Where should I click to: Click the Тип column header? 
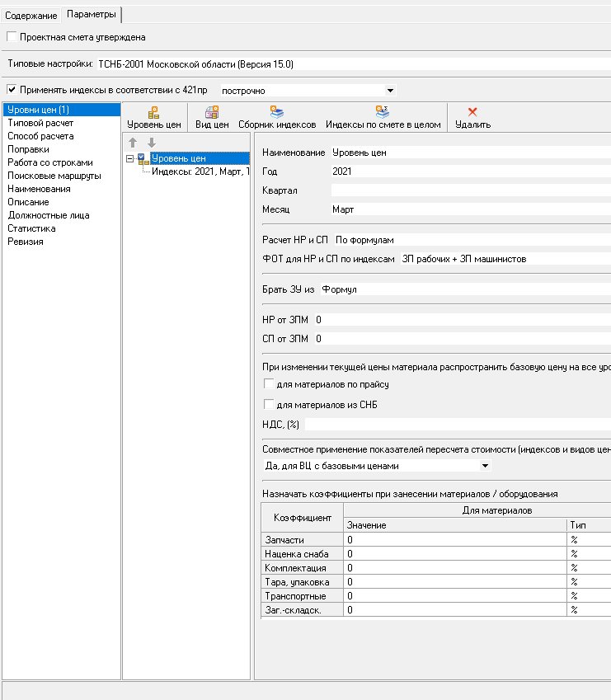[589, 525]
